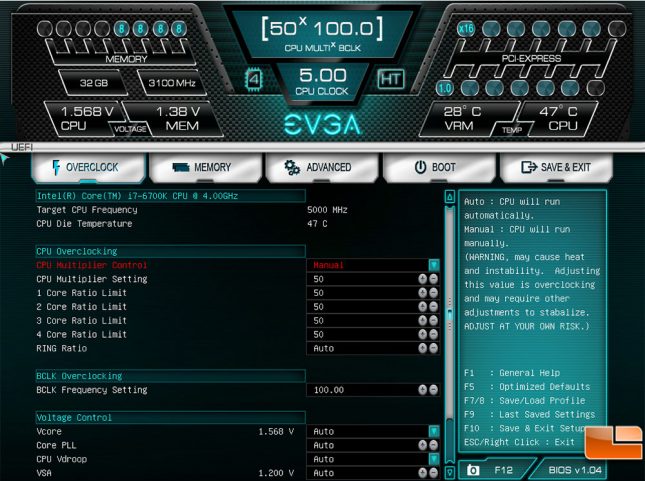Increase VSA voltage with plus
The image size is (645, 481).
pyautogui.click(x=422, y=473)
